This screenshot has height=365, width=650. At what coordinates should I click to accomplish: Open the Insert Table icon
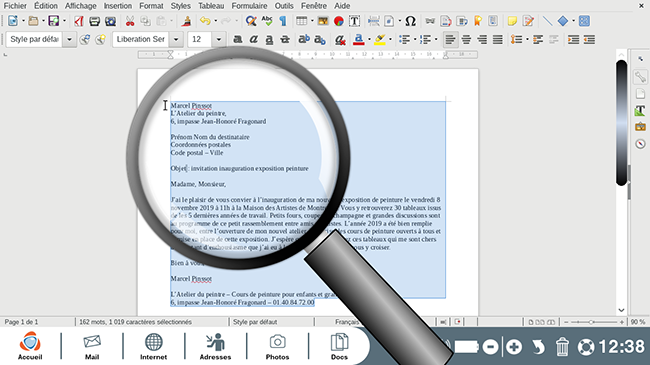click(x=301, y=21)
